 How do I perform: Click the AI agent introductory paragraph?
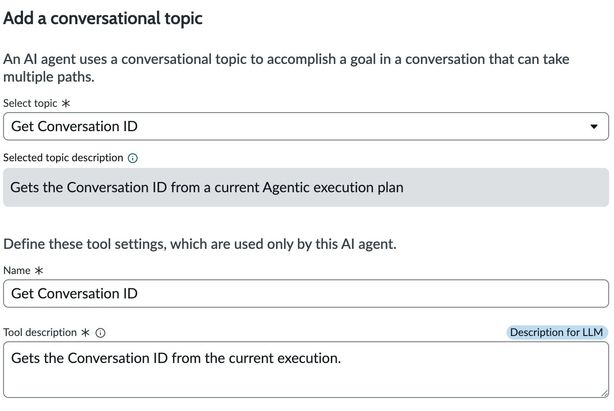[286, 68]
